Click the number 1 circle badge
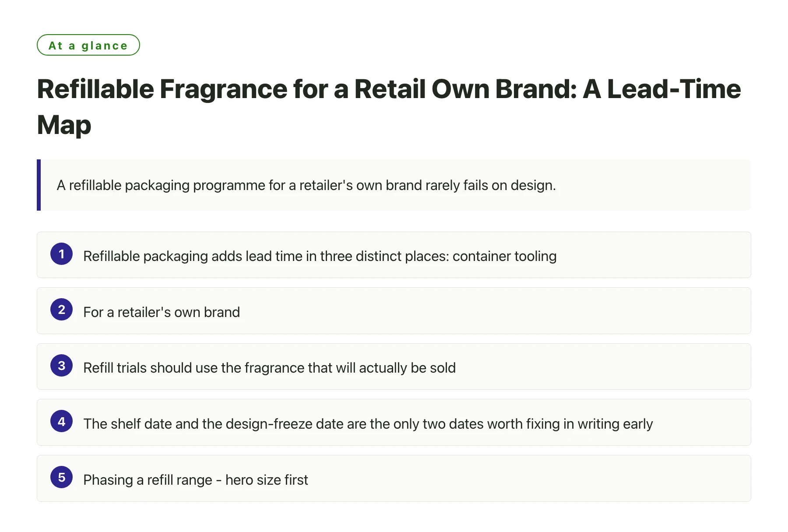Viewport: 788px width, 532px height. [x=61, y=254]
